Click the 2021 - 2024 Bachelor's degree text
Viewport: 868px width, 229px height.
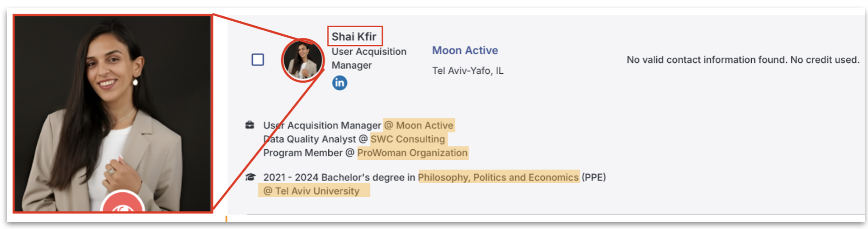(x=339, y=177)
